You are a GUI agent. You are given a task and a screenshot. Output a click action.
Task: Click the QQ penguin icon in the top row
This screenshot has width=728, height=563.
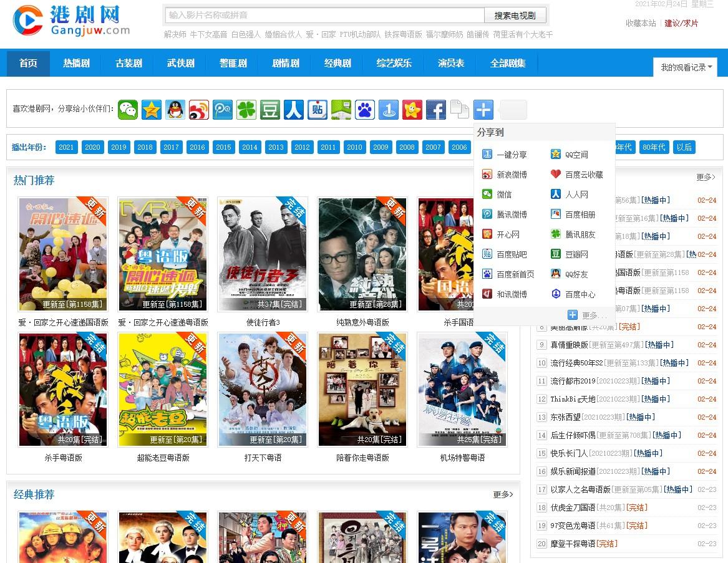coord(175,110)
